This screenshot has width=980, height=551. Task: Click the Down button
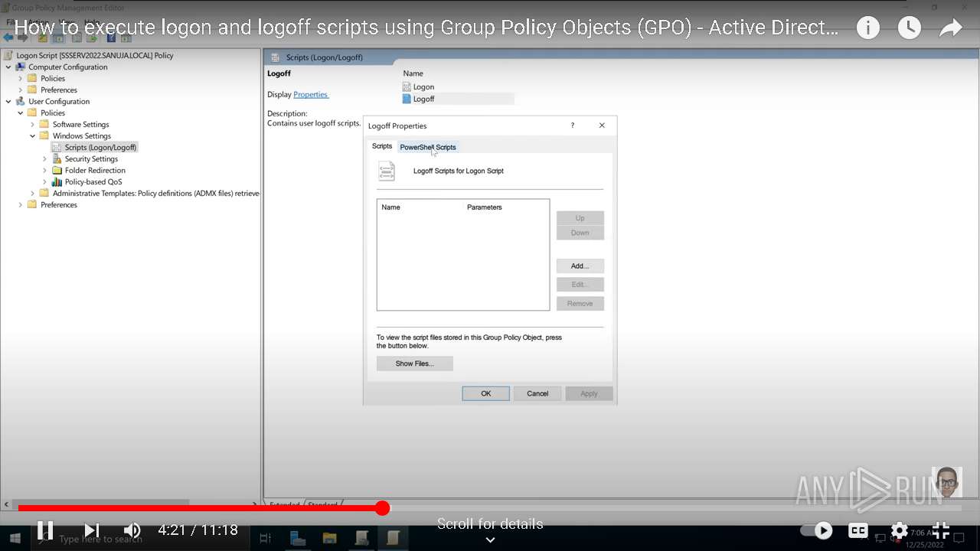[580, 233]
